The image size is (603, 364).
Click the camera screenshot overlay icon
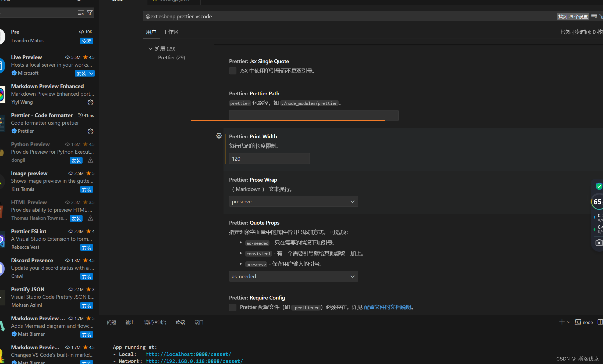click(599, 243)
